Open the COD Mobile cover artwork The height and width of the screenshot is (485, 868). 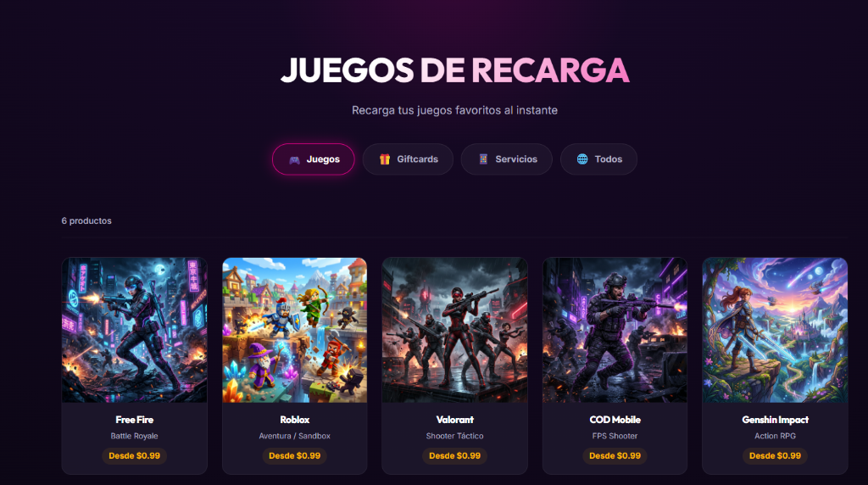pos(615,330)
